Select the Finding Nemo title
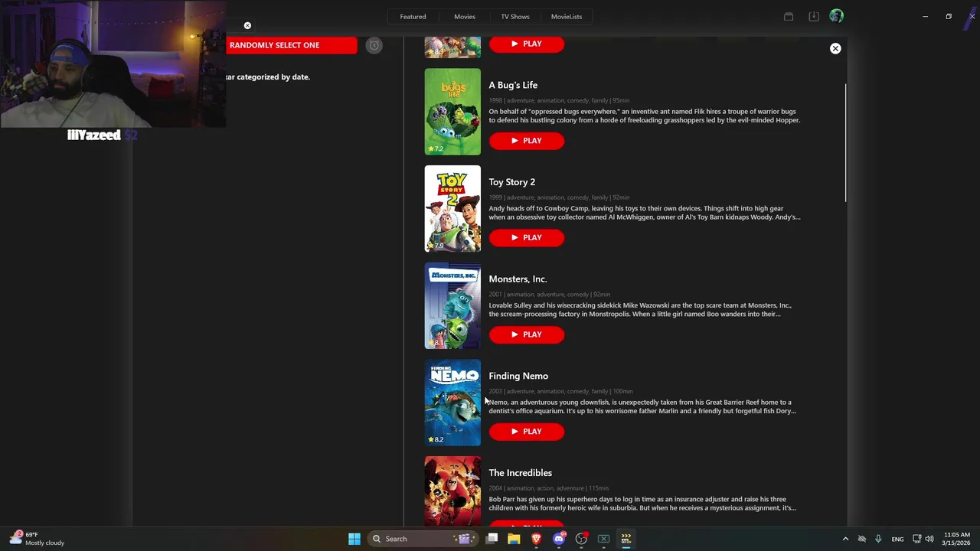Screen dimensions: 980x551 click(518, 376)
